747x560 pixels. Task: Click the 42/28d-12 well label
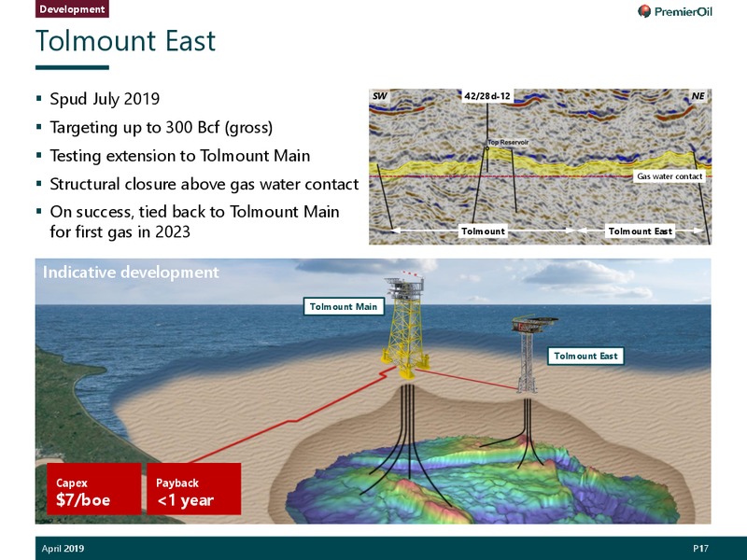[x=487, y=96]
